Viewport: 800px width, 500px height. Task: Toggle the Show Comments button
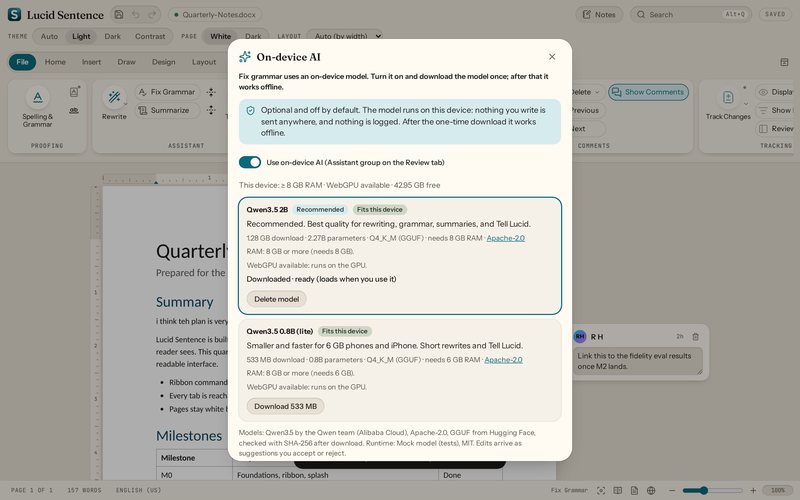tap(648, 92)
